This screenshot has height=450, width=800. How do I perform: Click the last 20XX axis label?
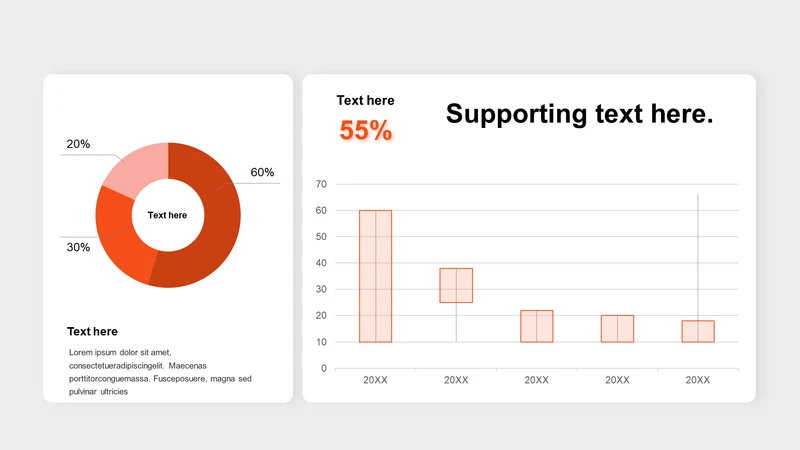[x=698, y=380]
